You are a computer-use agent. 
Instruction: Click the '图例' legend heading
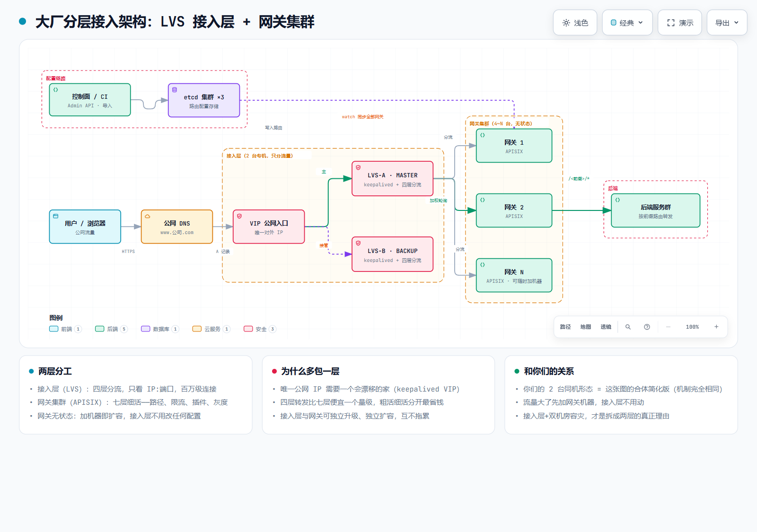56,318
